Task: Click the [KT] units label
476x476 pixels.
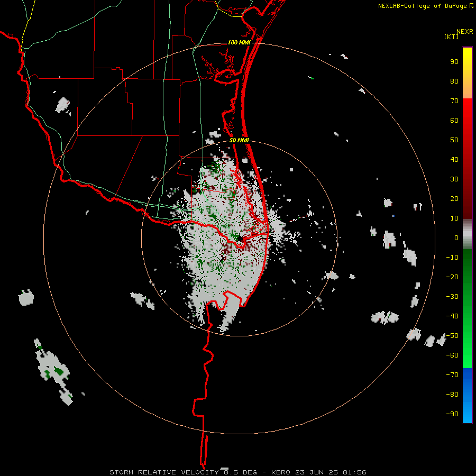Action: [451, 36]
